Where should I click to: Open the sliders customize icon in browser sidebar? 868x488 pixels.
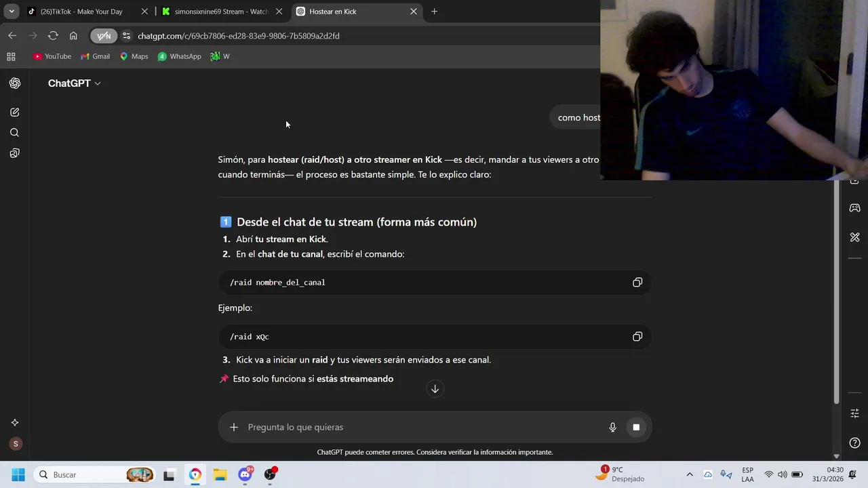point(854,413)
